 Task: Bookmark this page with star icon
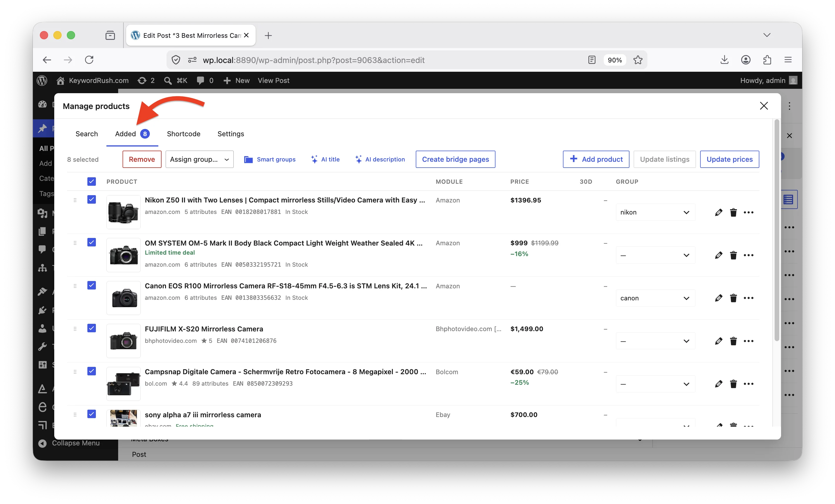[638, 60]
